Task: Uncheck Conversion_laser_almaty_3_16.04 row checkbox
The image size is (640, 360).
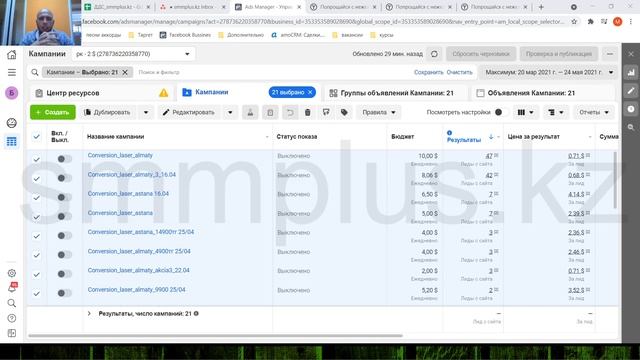Action: tap(36, 178)
